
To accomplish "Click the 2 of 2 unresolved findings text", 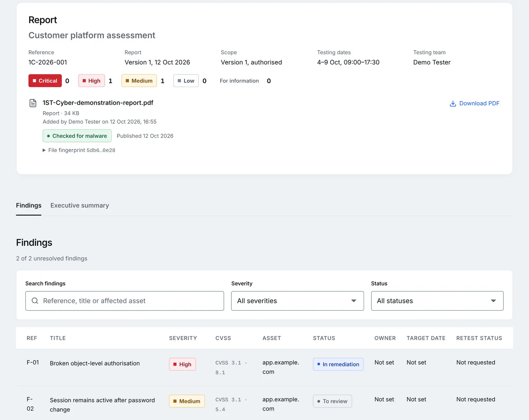I will [x=52, y=259].
